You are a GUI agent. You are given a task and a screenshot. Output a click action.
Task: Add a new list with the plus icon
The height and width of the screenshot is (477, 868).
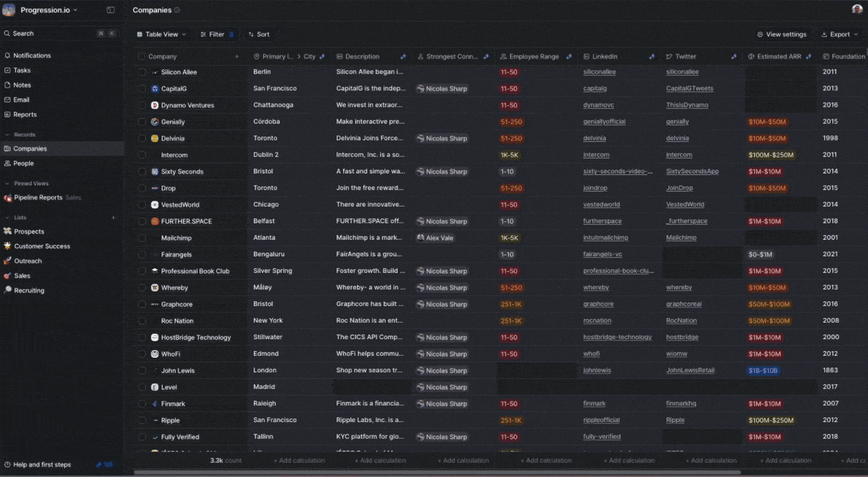113,217
